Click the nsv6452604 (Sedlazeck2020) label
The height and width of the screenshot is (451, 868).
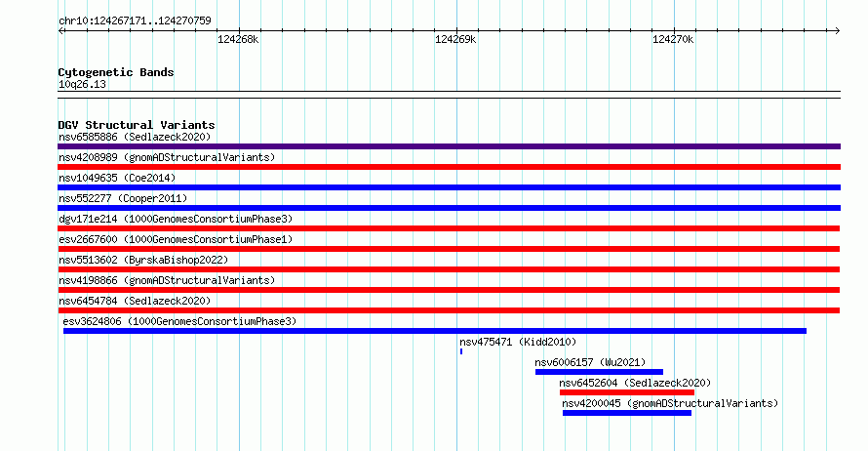(x=635, y=383)
